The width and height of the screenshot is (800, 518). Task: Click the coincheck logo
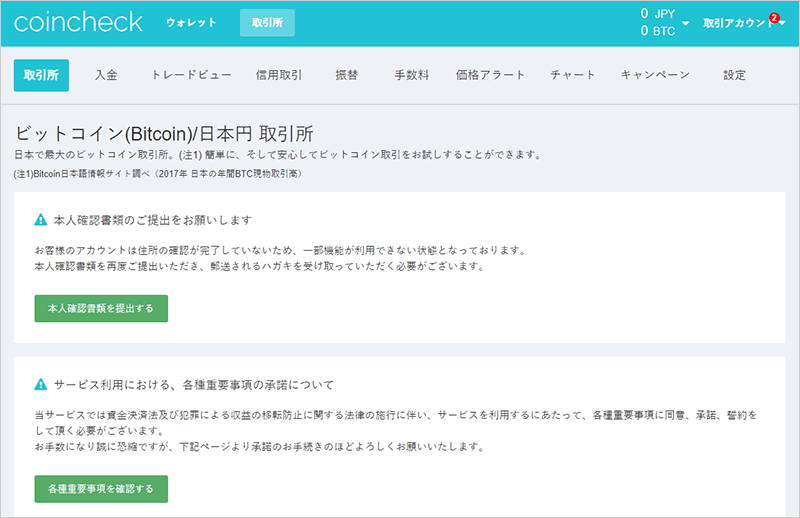[78, 22]
